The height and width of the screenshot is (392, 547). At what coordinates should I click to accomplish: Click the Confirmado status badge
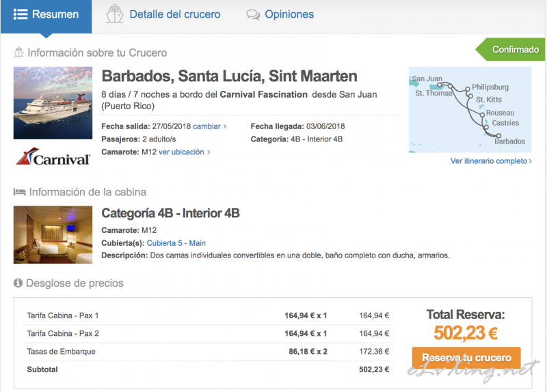tap(510, 49)
